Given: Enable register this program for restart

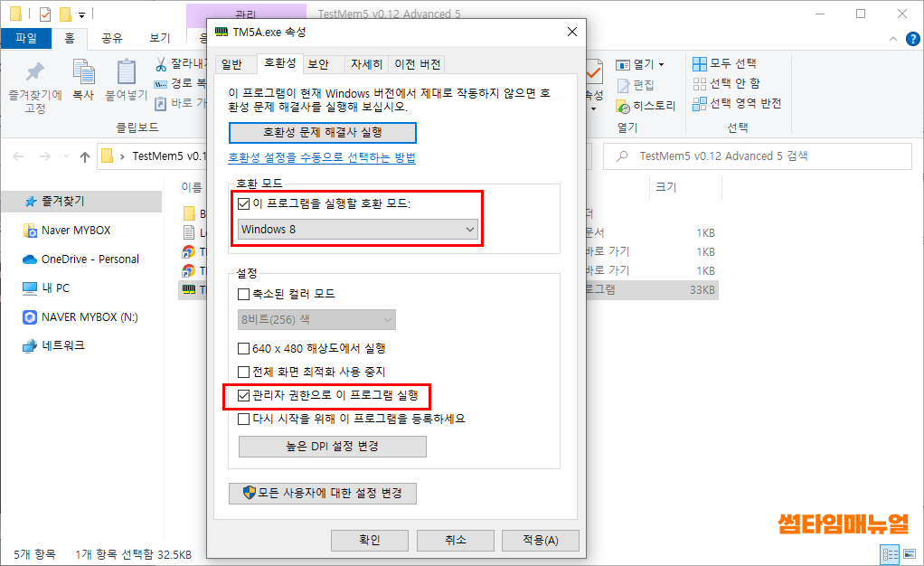Looking at the screenshot, I should click(x=243, y=420).
